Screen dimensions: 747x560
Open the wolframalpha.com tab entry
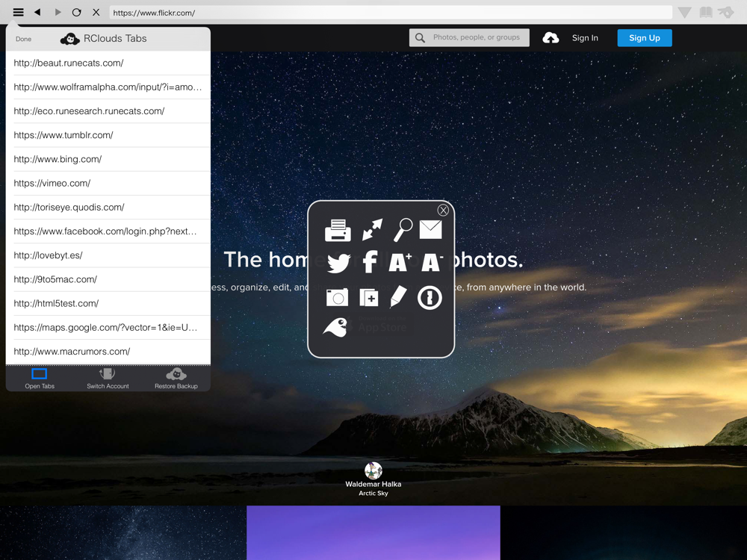tap(108, 87)
